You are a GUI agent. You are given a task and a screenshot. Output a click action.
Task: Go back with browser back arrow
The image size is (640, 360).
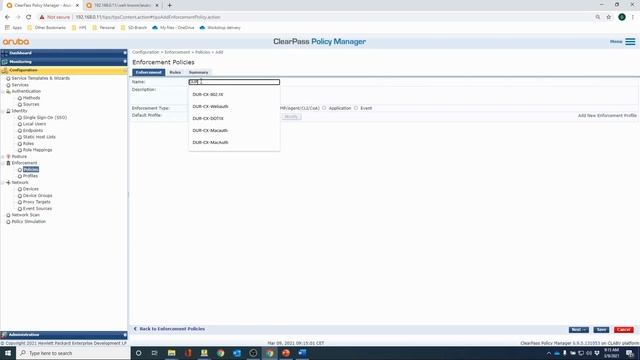pos(7,17)
